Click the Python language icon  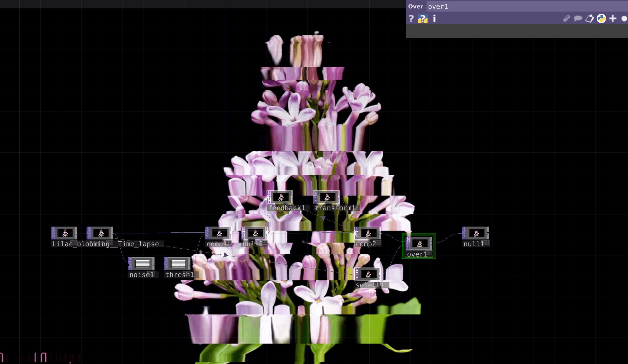pos(601,19)
